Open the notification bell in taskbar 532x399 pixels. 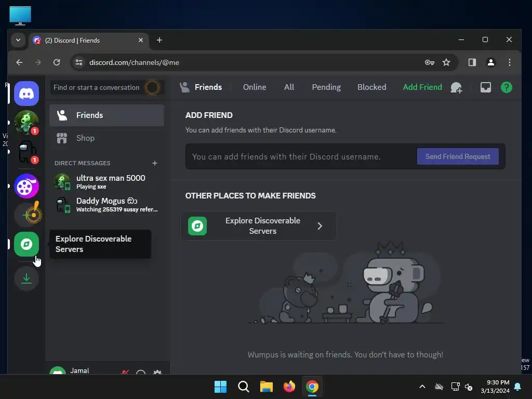(518, 387)
